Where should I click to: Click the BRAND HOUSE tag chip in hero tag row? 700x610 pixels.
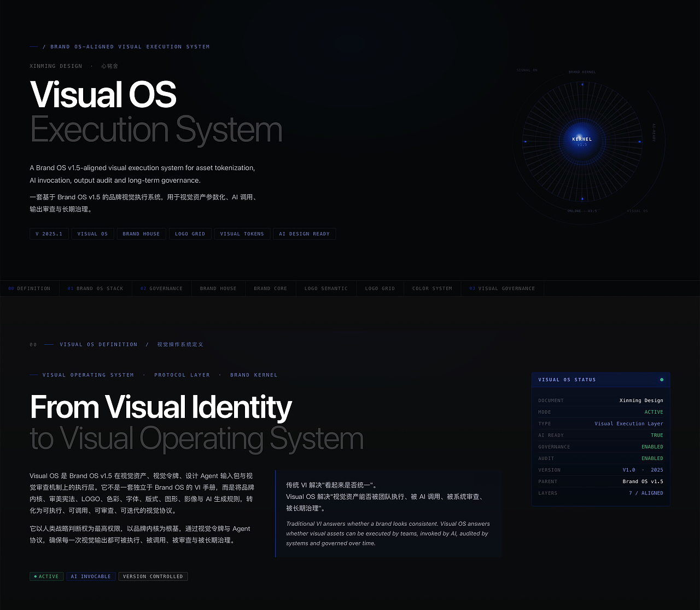141,234
